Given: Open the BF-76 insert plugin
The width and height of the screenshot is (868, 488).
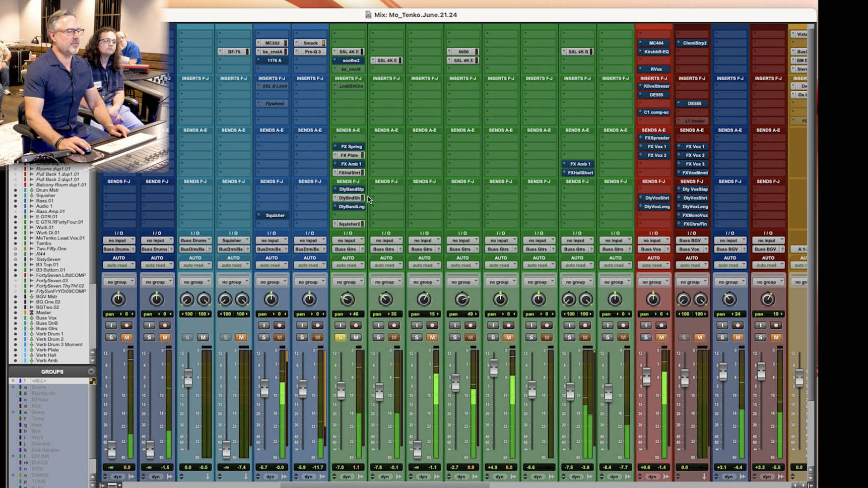Looking at the screenshot, I should point(234,51).
